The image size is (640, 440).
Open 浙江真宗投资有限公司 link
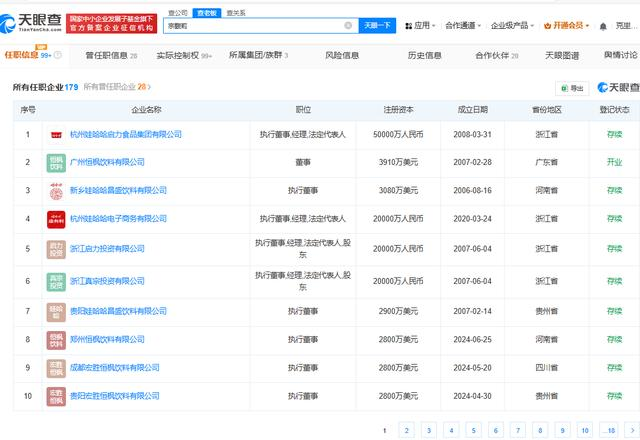[107, 281]
